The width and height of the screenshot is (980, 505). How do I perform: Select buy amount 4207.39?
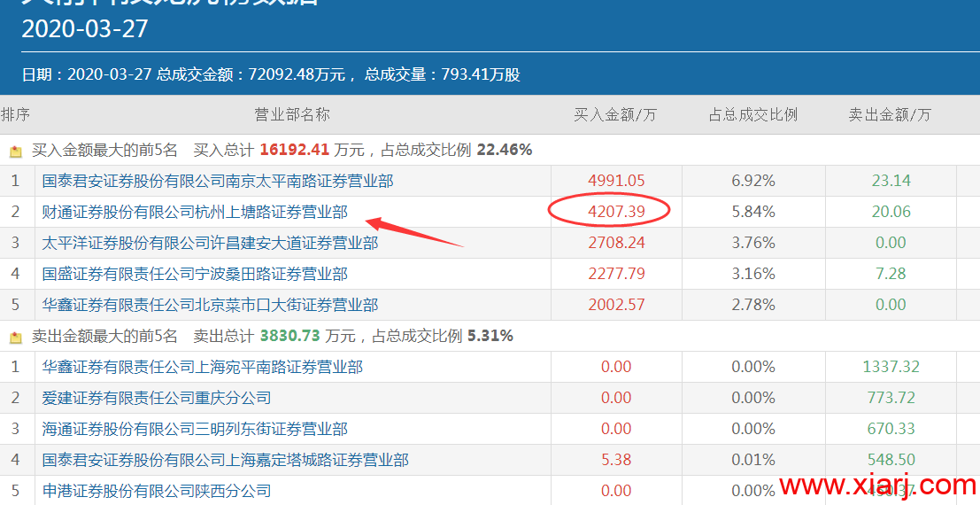(616, 212)
